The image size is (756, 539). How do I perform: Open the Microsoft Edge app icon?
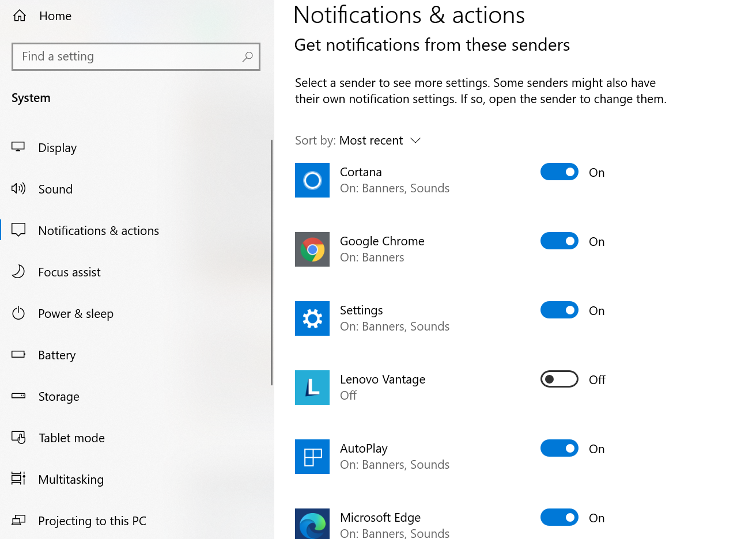click(312, 523)
